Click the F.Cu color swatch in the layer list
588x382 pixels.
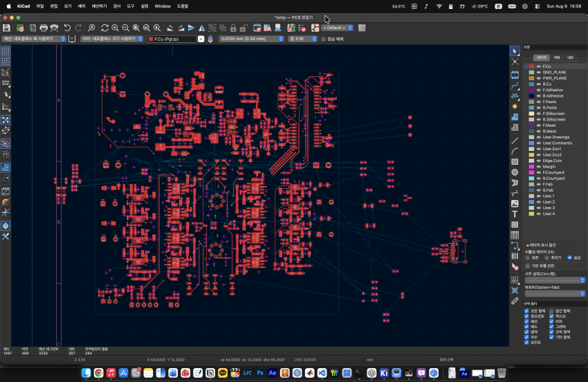531,66
